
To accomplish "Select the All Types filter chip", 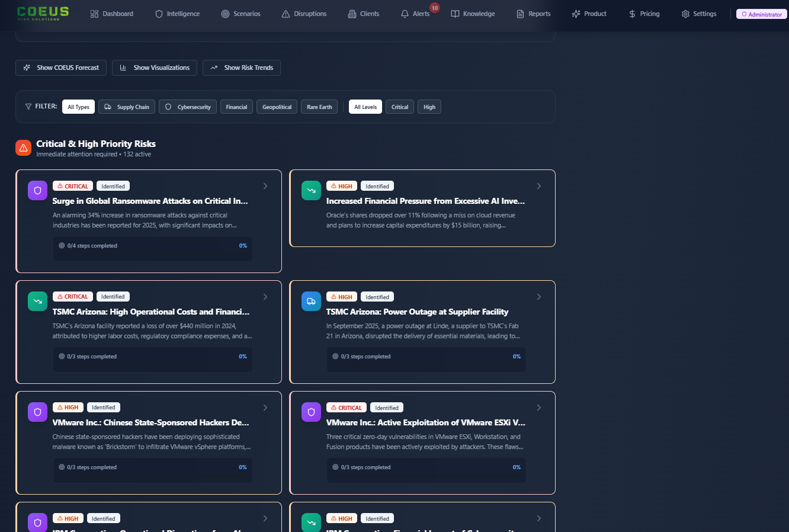I will (x=78, y=107).
